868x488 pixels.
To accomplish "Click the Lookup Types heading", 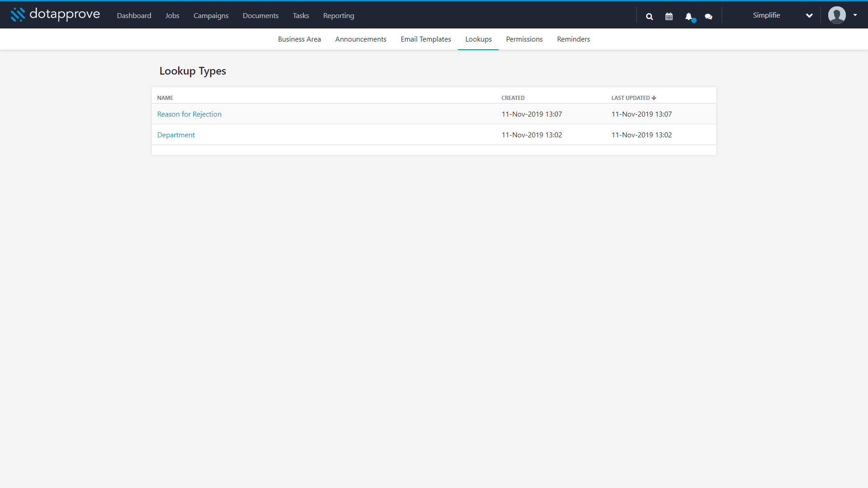I will (193, 71).
